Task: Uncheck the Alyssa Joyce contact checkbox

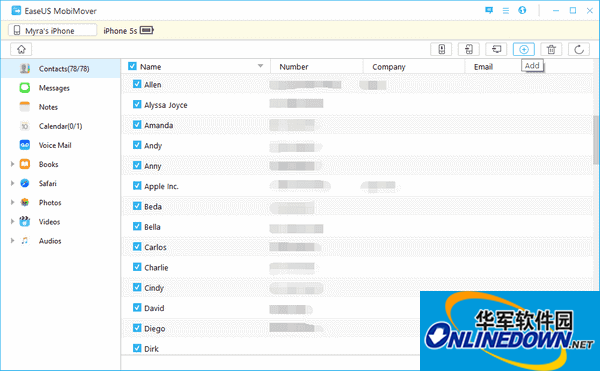Action: tap(137, 104)
